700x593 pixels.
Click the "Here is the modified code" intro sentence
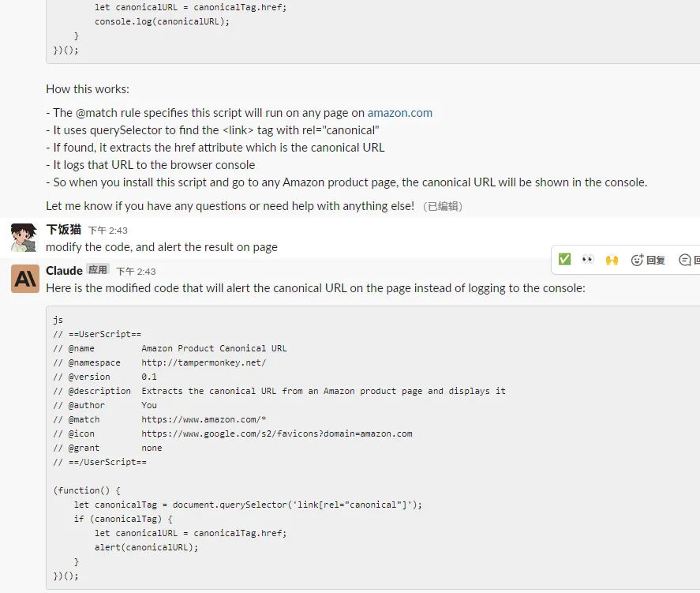[316, 288]
